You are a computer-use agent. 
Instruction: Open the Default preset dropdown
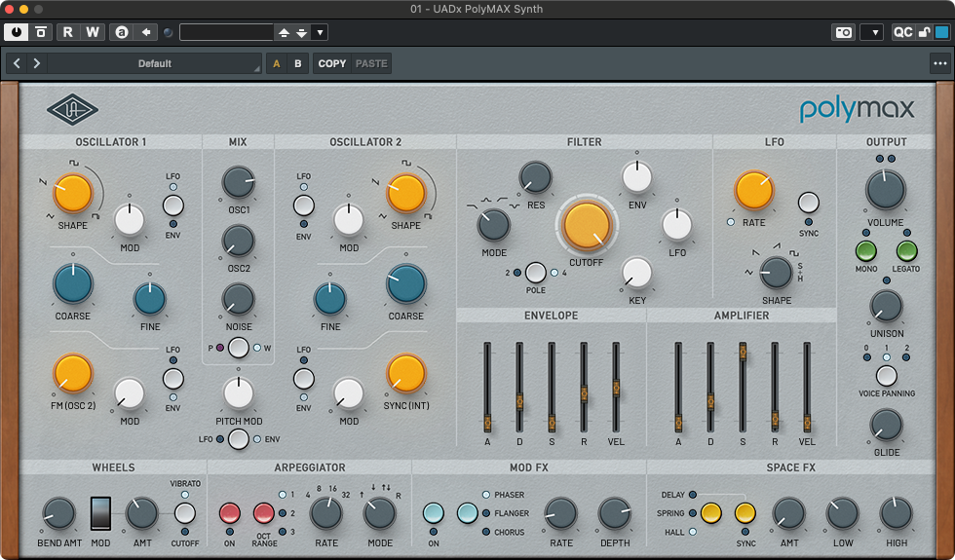(x=155, y=63)
